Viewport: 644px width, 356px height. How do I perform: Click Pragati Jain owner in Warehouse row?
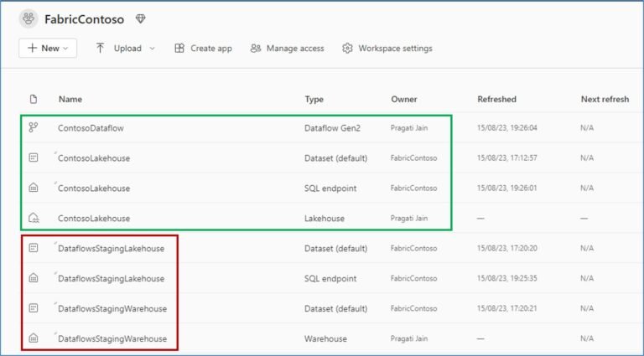[409, 338]
